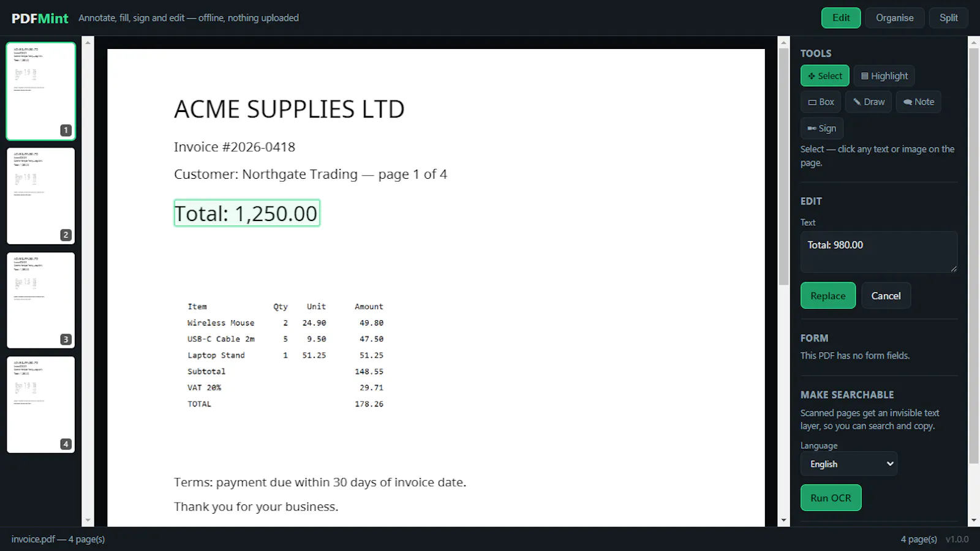Open page 4 thumbnail
Image resolution: width=980 pixels, height=551 pixels.
(41, 405)
